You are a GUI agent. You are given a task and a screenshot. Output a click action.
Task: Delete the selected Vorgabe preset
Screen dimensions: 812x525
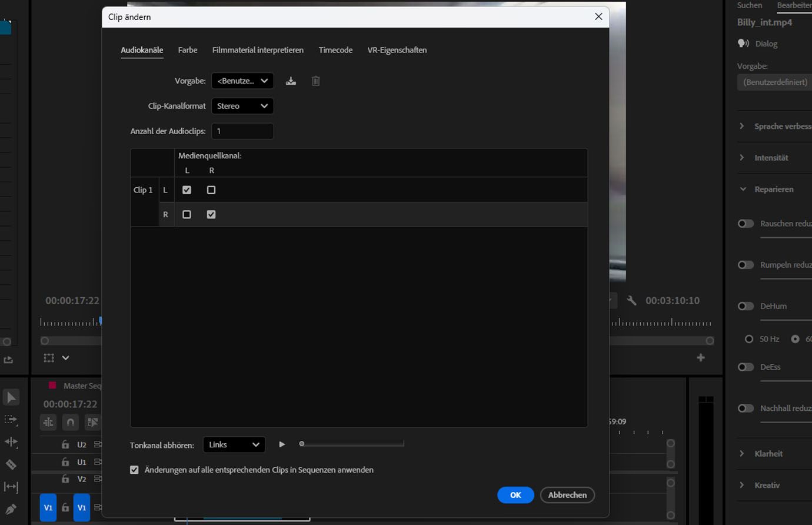coord(315,81)
